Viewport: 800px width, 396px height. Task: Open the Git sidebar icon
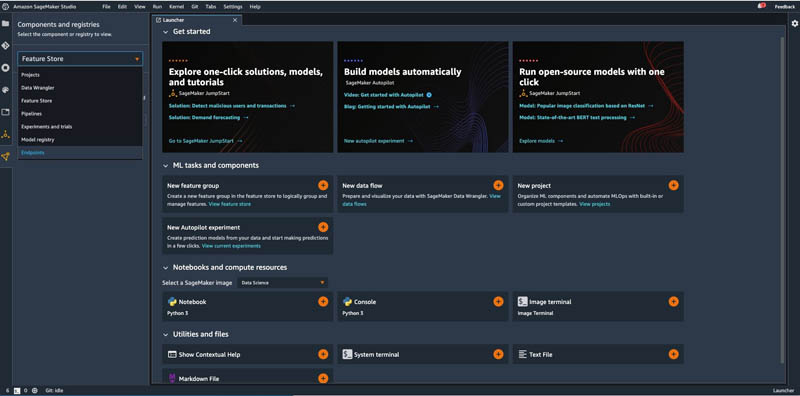(6, 45)
